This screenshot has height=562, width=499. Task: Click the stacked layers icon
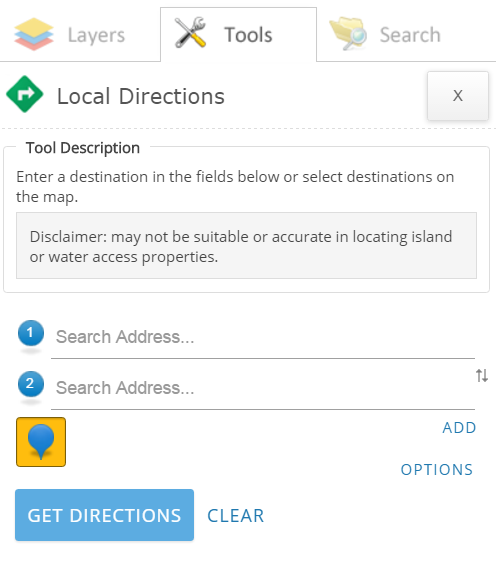click(x=34, y=34)
